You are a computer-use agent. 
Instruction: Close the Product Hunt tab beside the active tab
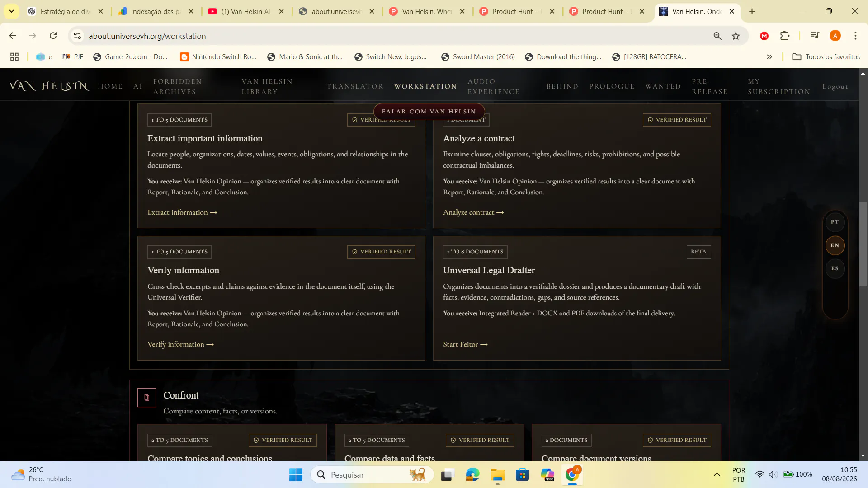click(642, 11)
